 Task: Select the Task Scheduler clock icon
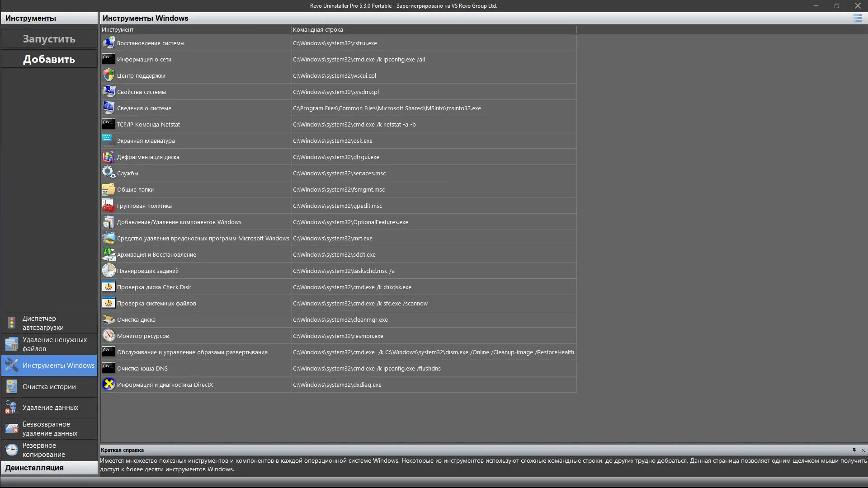click(108, 271)
